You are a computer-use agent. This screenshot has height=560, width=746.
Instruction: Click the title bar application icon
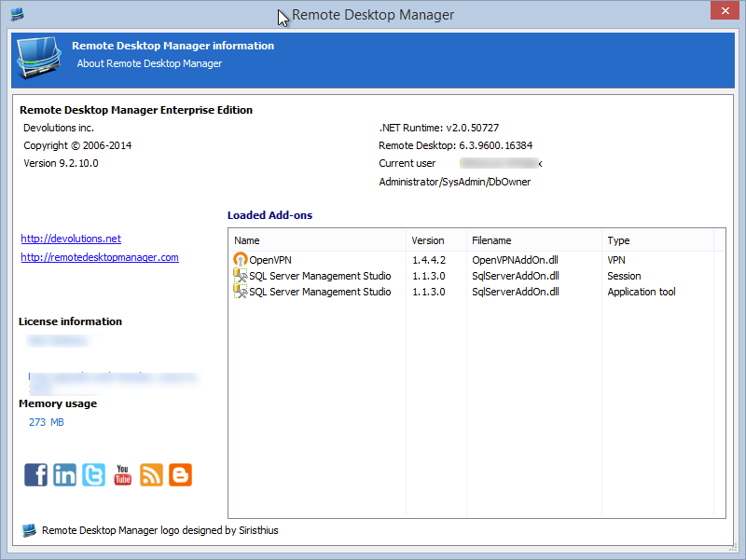tap(17, 14)
